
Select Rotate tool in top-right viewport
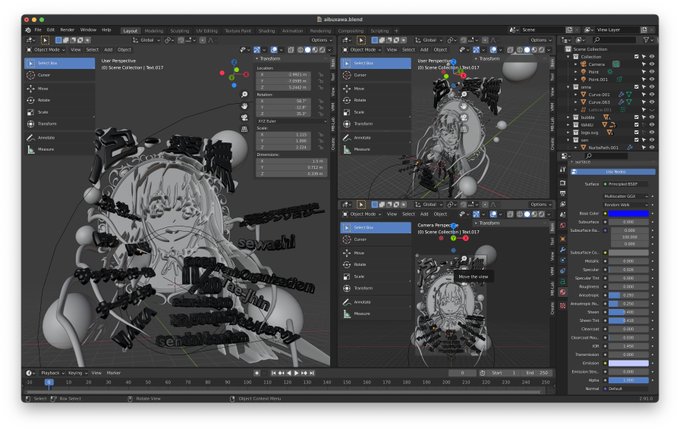pyautogui.click(x=376, y=100)
